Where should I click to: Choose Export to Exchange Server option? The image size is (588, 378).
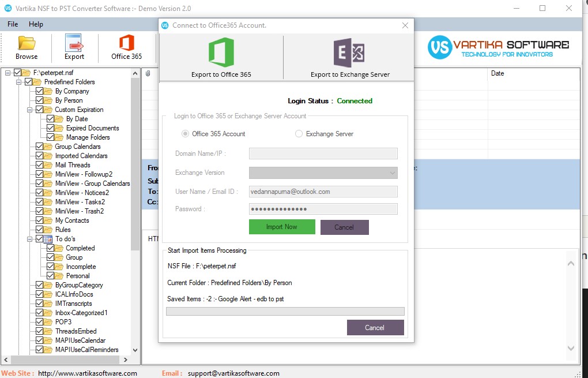pyautogui.click(x=350, y=57)
